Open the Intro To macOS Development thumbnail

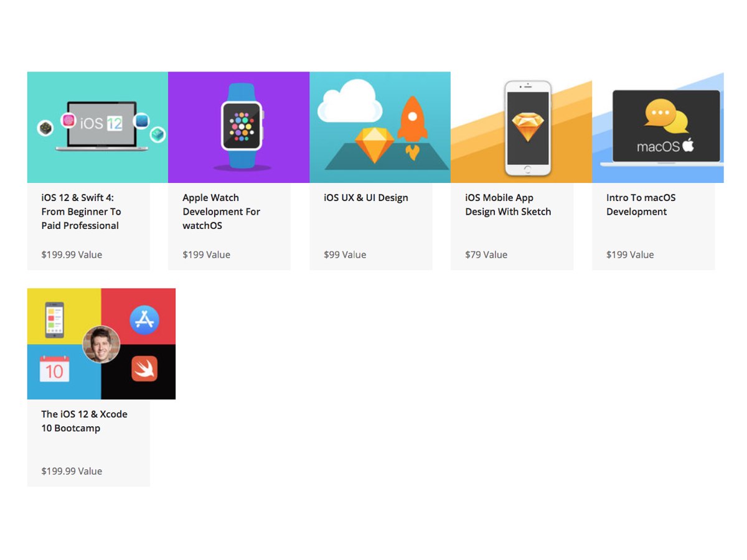[658, 128]
